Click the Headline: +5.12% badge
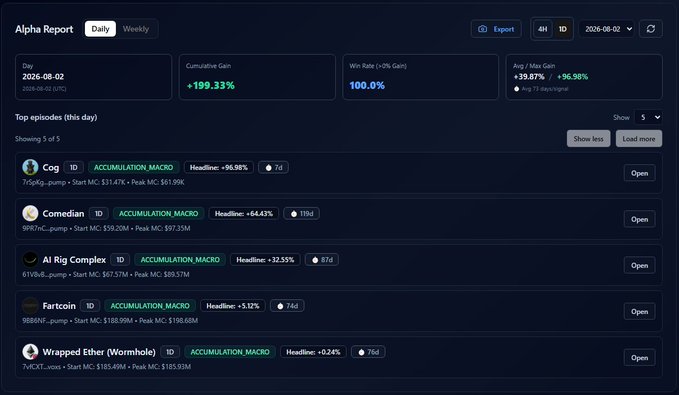Screen dimensions: 679x395 point(233,306)
